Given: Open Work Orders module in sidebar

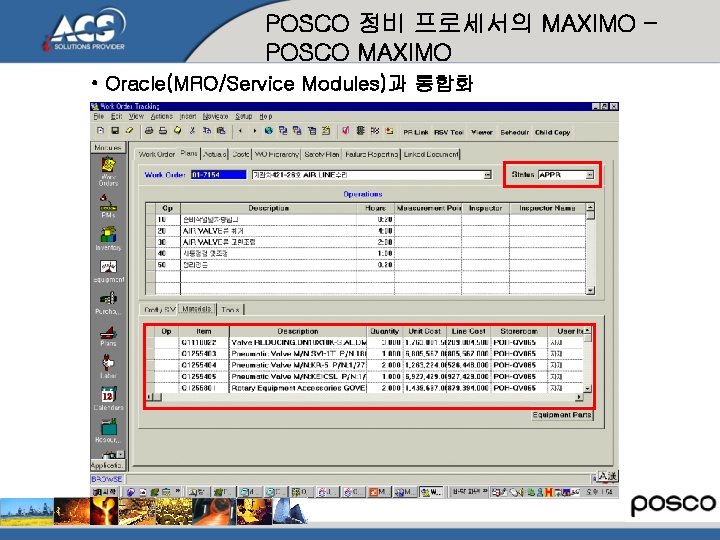Looking at the screenshot, I should pyautogui.click(x=108, y=171).
